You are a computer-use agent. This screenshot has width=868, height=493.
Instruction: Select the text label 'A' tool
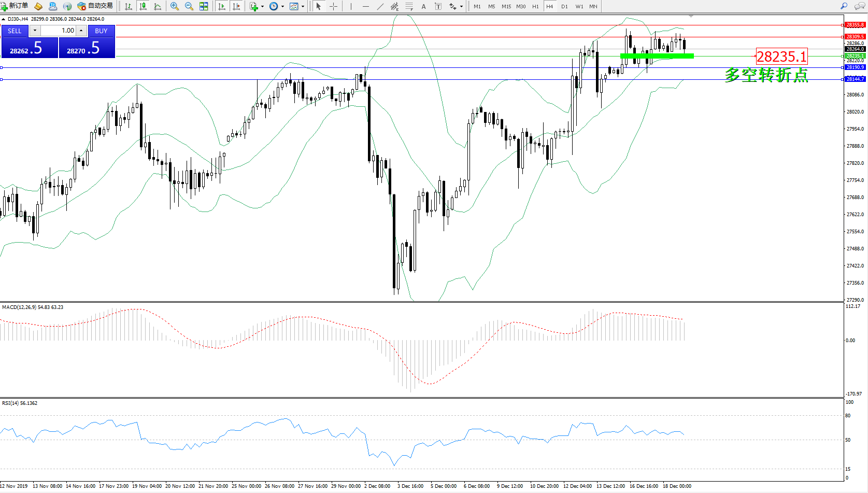point(423,6)
